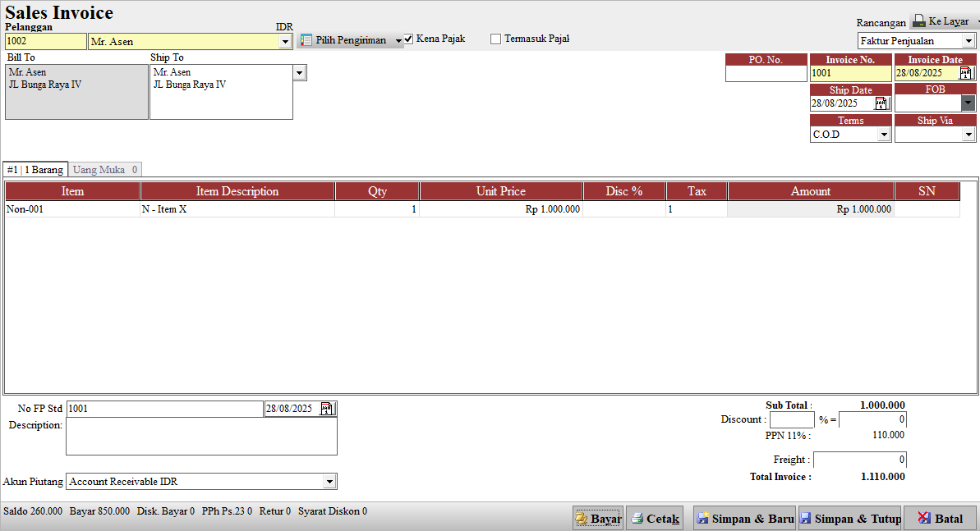Click the Freight amount input field
The image size is (980, 531).
click(859, 460)
